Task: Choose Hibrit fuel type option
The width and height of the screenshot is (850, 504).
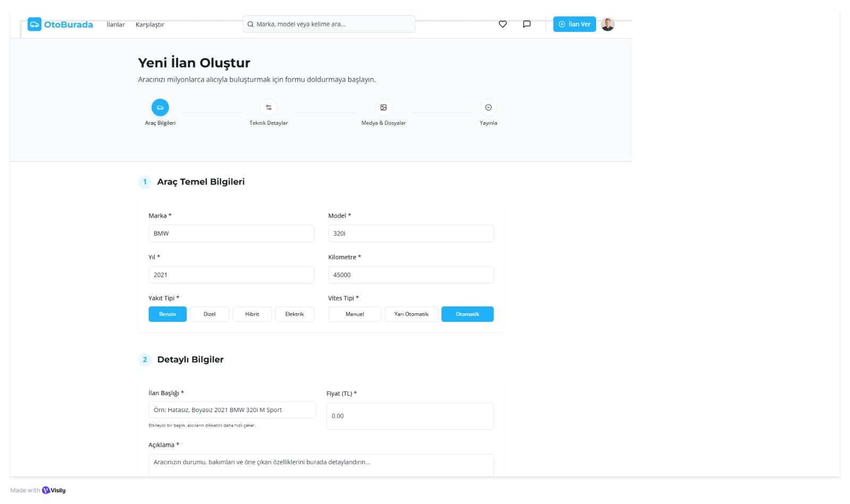Action: click(x=252, y=314)
